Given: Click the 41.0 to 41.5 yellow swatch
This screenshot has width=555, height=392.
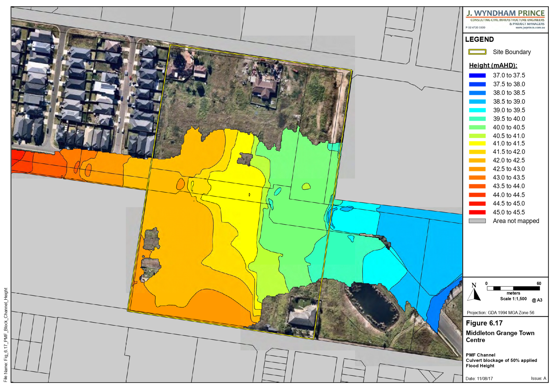Looking at the screenshot, I should 477,143.
